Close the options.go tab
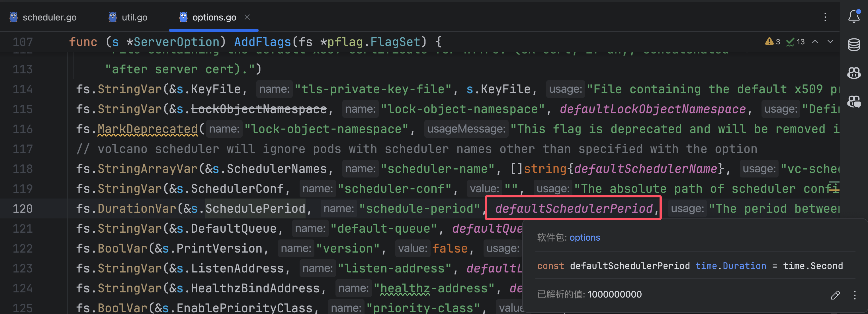The height and width of the screenshot is (314, 868). pos(247,17)
